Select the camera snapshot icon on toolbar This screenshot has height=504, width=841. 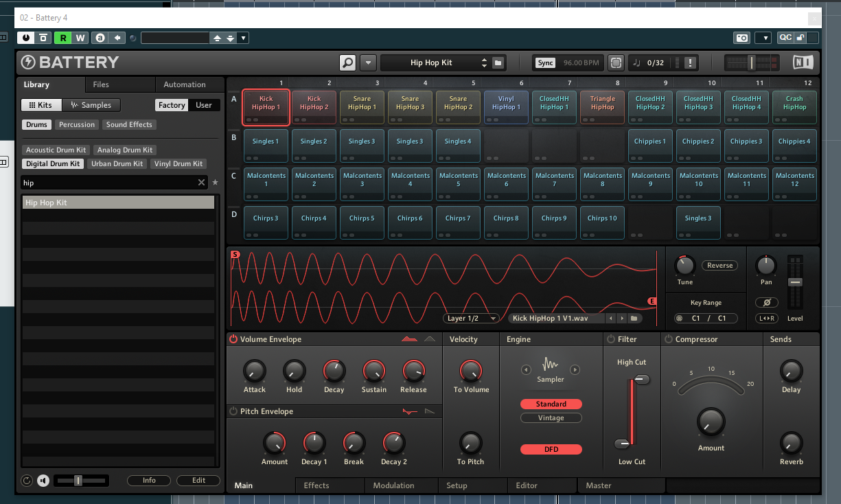pos(742,38)
